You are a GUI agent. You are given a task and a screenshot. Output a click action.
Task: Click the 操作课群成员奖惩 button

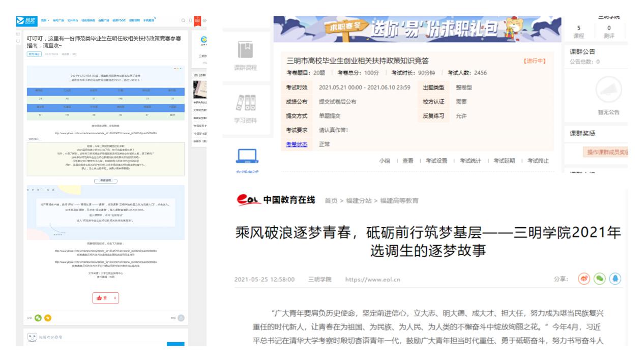[604, 153]
